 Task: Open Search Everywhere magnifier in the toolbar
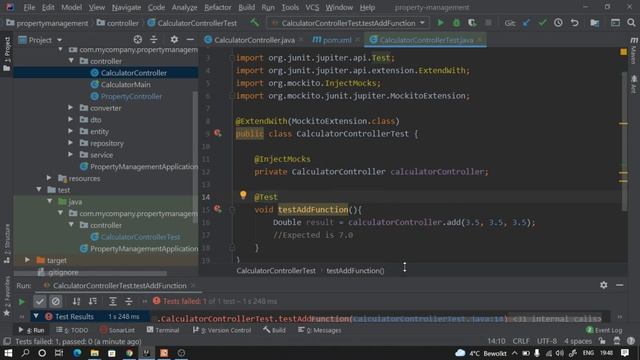pyautogui.click(x=631, y=23)
